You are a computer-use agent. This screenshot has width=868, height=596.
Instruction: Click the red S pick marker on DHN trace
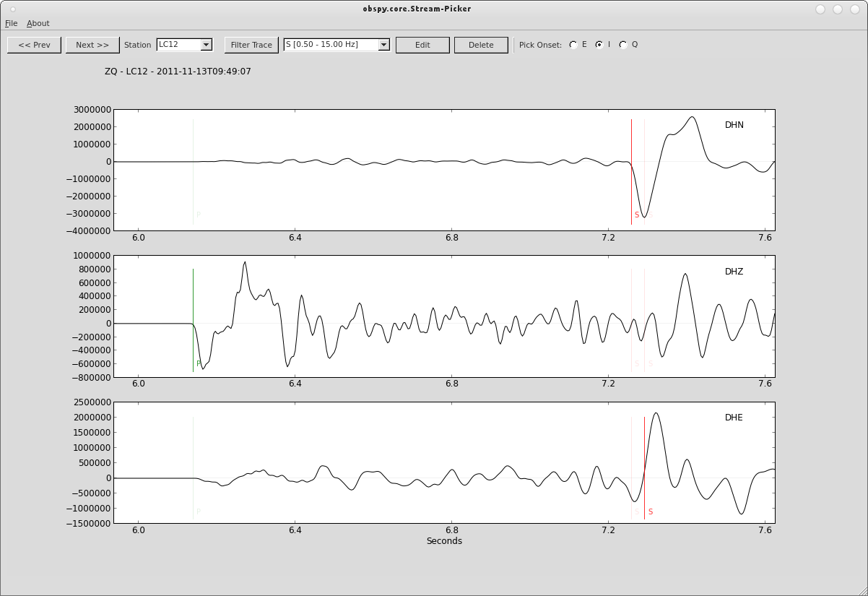[x=631, y=166]
